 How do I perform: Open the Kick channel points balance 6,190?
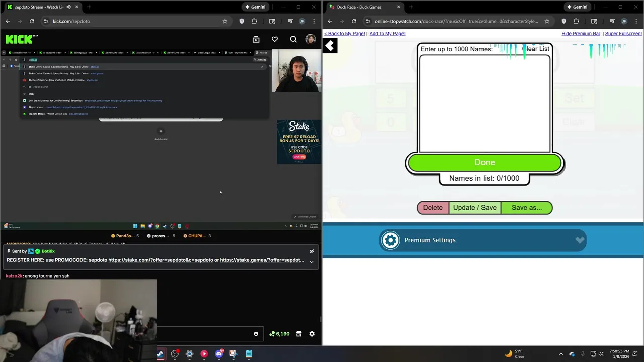pos(279,334)
